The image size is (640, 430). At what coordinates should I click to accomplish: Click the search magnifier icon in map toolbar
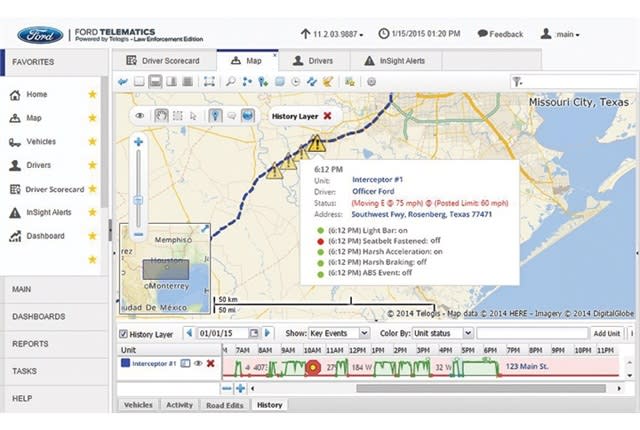point(231,81)
